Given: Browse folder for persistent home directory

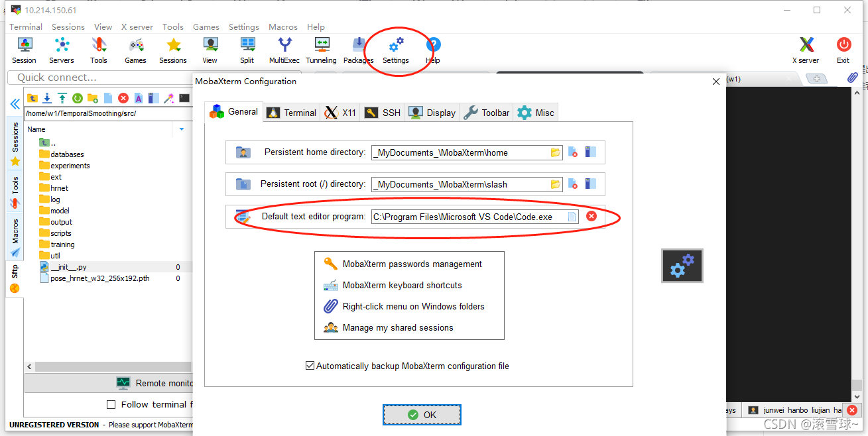Looking at the screenshot, I should (x=556, y=152).
